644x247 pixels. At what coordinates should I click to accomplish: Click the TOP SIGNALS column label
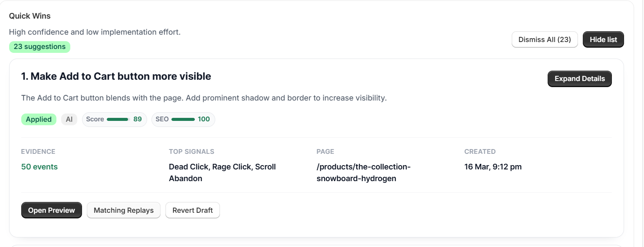pyautogui.click(x=191, y=152)
